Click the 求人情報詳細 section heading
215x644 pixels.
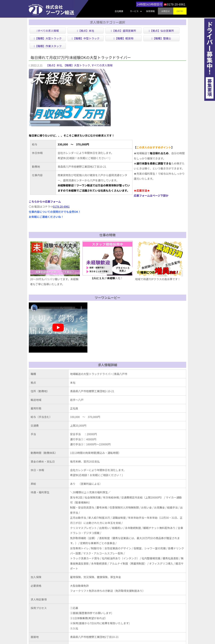[107, 365]
